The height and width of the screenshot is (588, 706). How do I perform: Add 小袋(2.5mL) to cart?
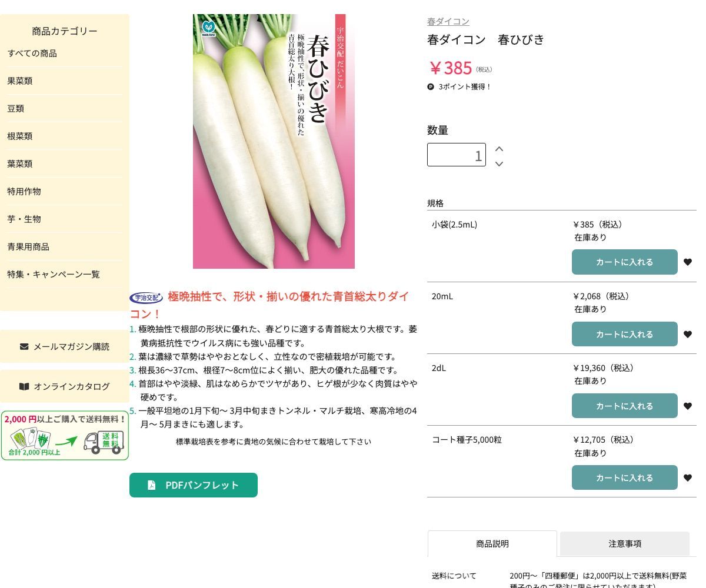coord(624,262)
